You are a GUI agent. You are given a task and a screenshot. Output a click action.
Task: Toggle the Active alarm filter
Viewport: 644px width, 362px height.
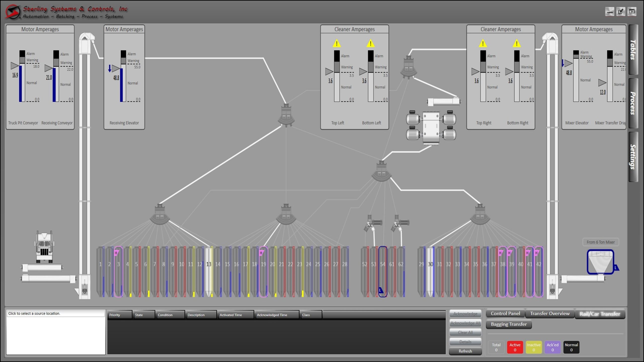515,347
